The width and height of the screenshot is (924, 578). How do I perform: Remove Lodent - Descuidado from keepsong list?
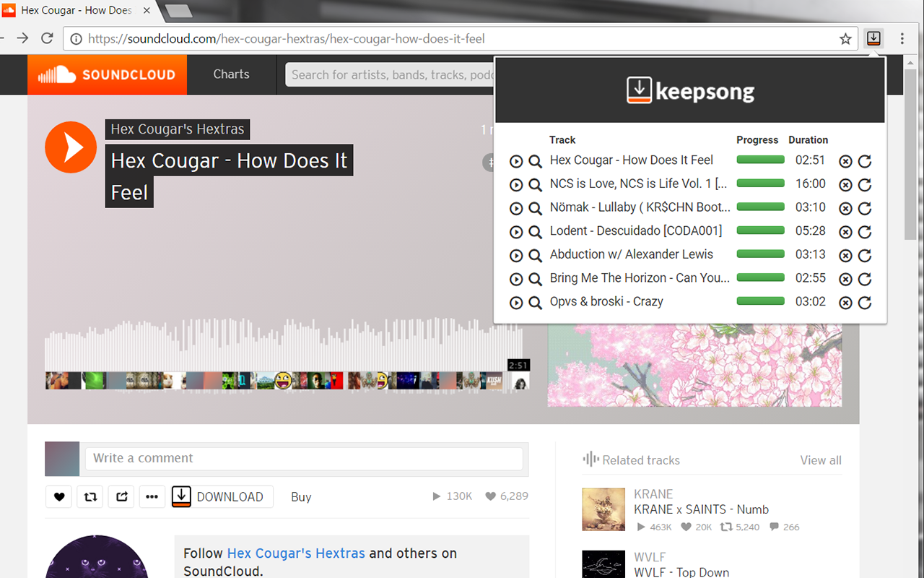(845, 232)
